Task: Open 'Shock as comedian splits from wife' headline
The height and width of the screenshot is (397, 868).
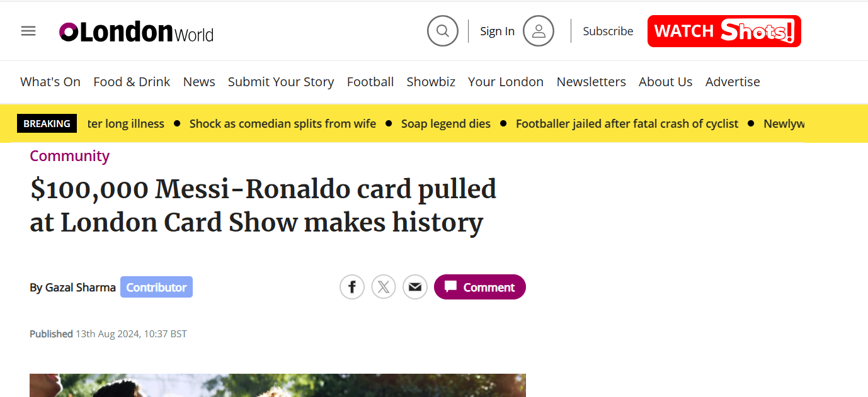Action: point(283,124)
